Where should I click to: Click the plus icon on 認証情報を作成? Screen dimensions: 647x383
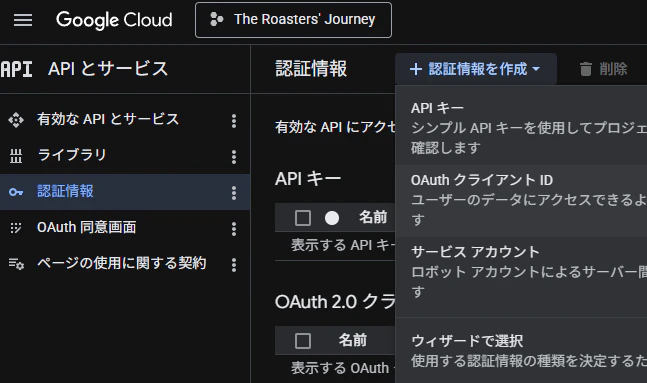(x=416, y=69)
